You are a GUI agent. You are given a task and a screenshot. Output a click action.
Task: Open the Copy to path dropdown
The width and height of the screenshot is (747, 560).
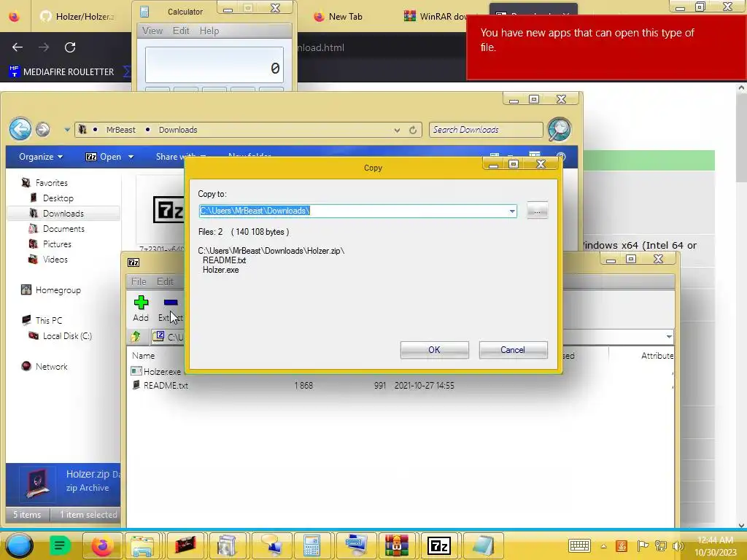[511, 211]
